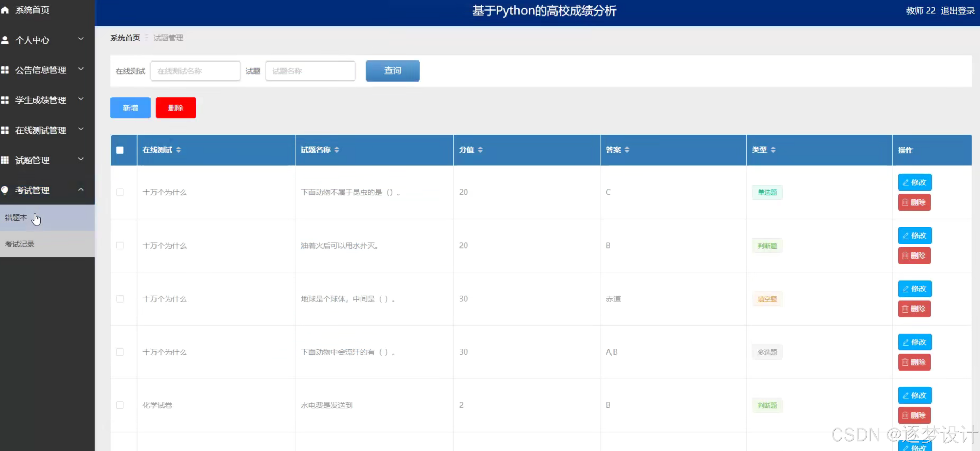This screenshot has height=451, width=980.
Task: Click the person icon beside 个人中心
Action: pos(5,40)
